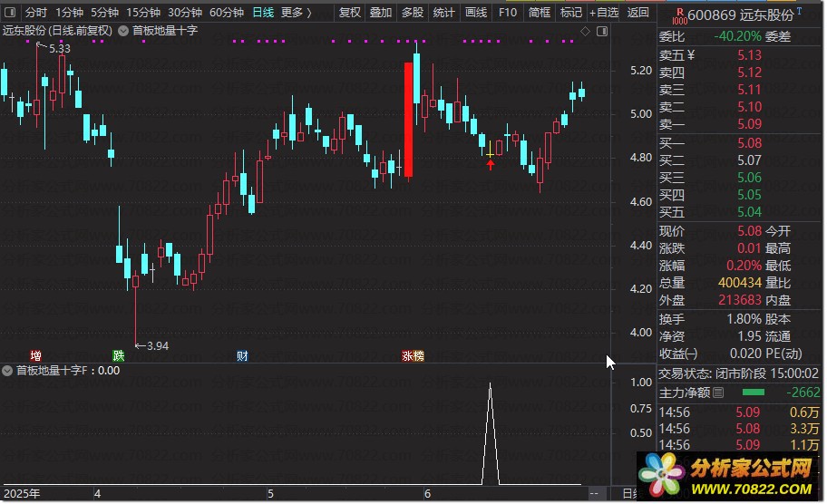This screenshot has width=827, height=504.
Task: Open the 远东股份(日线,前复权) chart title
Action: tap(57, 31)
